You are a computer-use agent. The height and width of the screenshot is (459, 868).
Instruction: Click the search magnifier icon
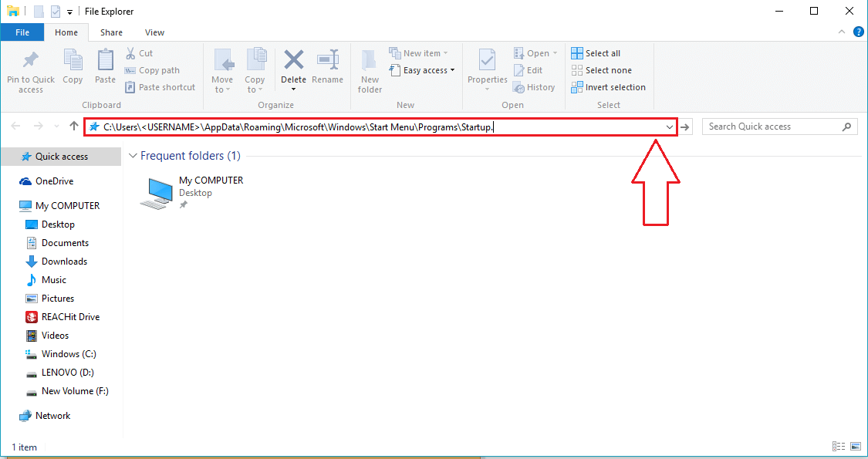click(846, 127)
